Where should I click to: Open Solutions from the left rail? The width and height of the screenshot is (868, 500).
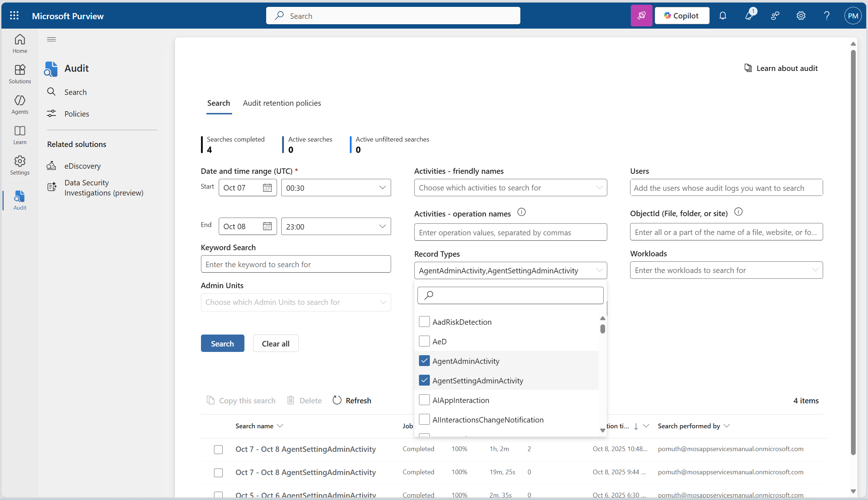(20, 74)
